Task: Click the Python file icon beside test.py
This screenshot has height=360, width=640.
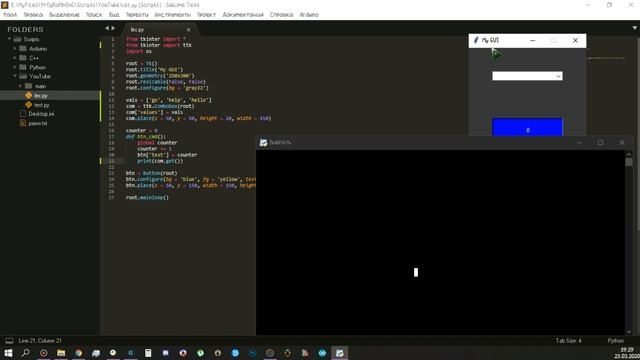Action: [x=29, y=105]
